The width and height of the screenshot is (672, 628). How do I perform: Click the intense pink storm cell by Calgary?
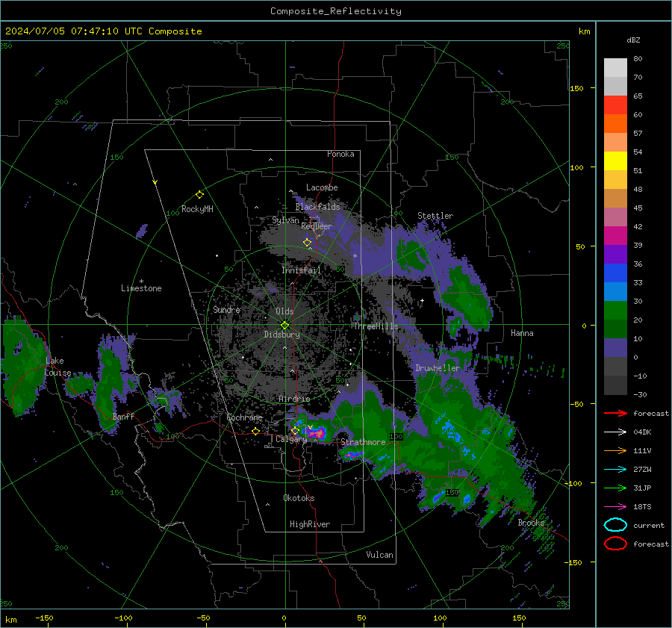click(x=316, y=433)
